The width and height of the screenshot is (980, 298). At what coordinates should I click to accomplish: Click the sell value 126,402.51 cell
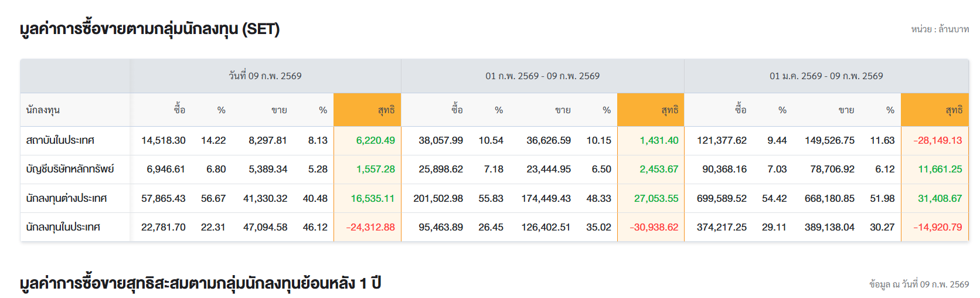click(546, 227)
